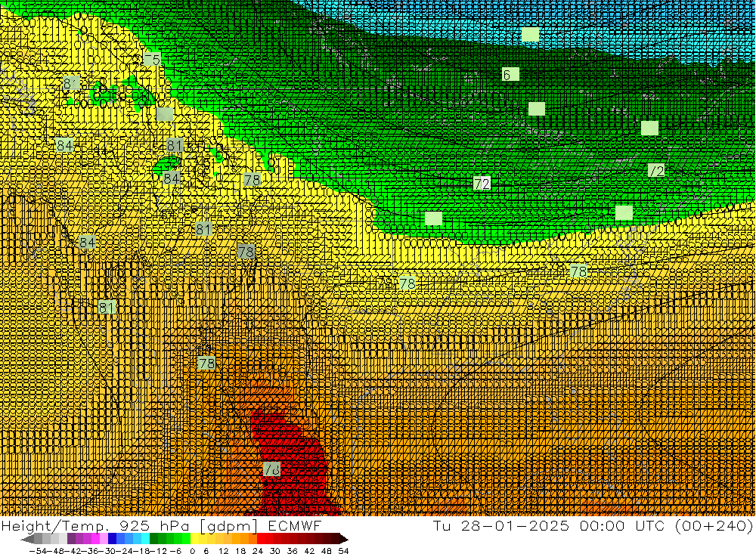The width and height of the screenshot is (756, 554).
Task: Click the '36' legend scale label
Action: (292, 551)
